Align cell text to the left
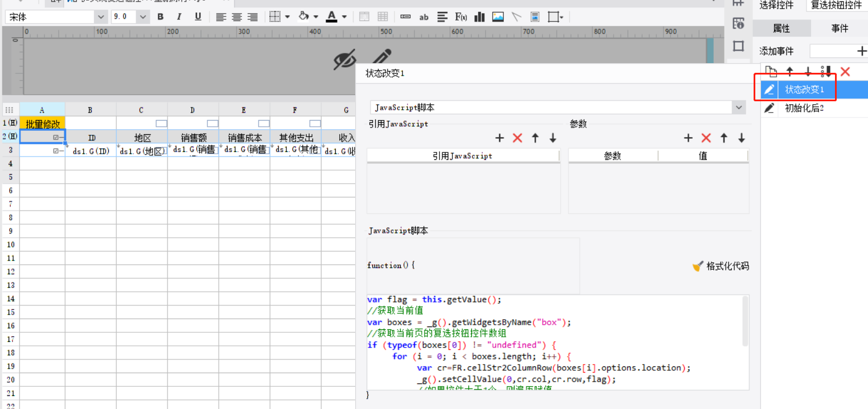Viewport: 868px width, 409px height. 221,17
